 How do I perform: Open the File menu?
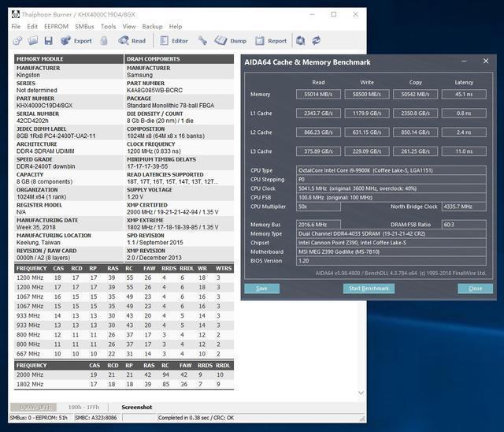click(x=16, y=26)
